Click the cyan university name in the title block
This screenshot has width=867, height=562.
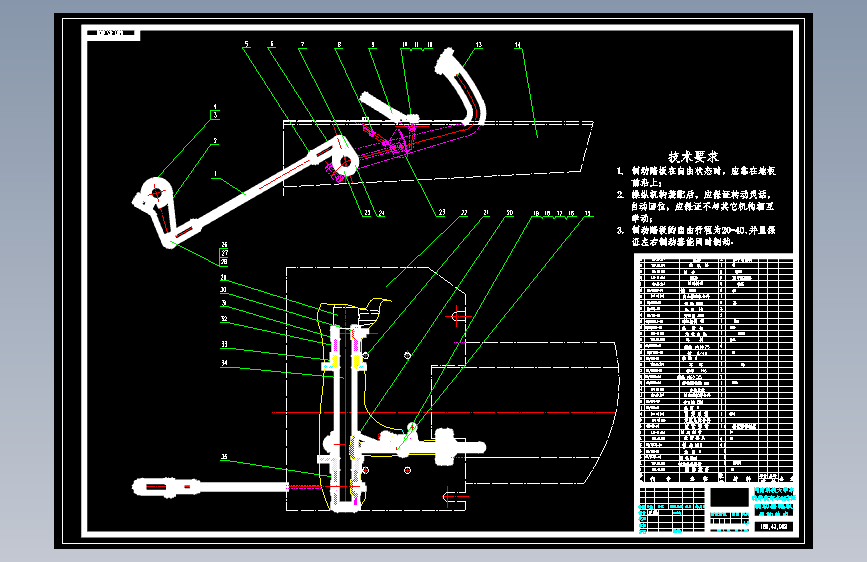tap(774, 494)
